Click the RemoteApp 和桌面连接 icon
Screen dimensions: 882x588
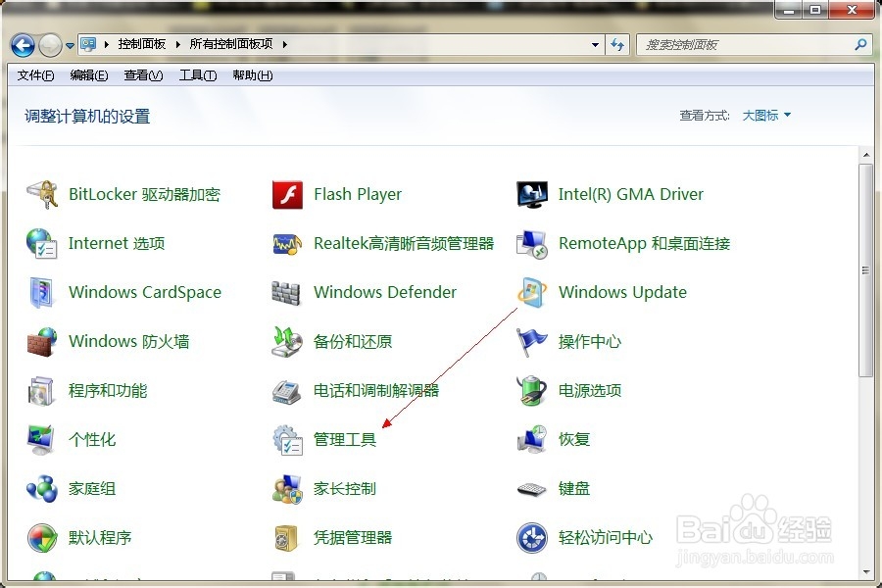click(532, 244)
